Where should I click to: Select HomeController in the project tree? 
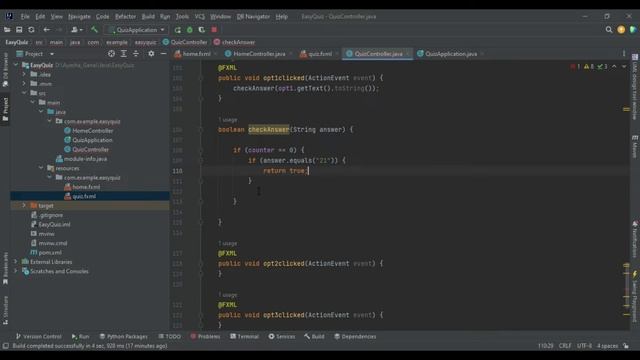click(93, 131)
